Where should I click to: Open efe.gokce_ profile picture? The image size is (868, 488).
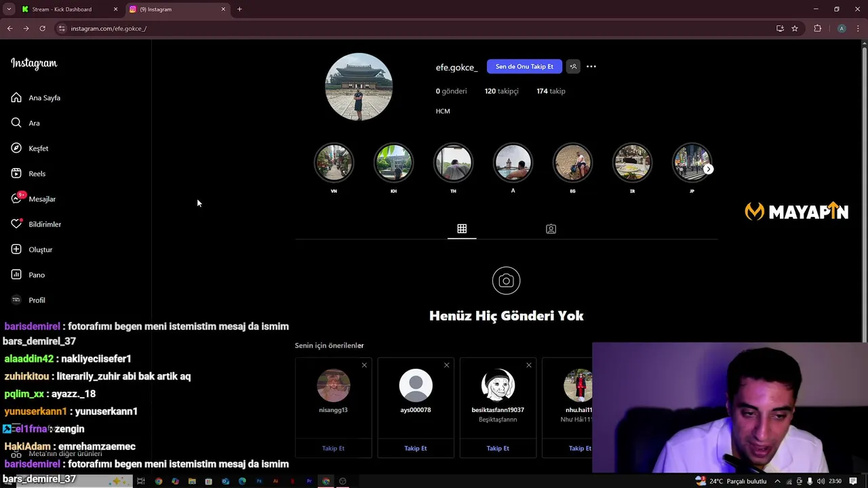359,87
